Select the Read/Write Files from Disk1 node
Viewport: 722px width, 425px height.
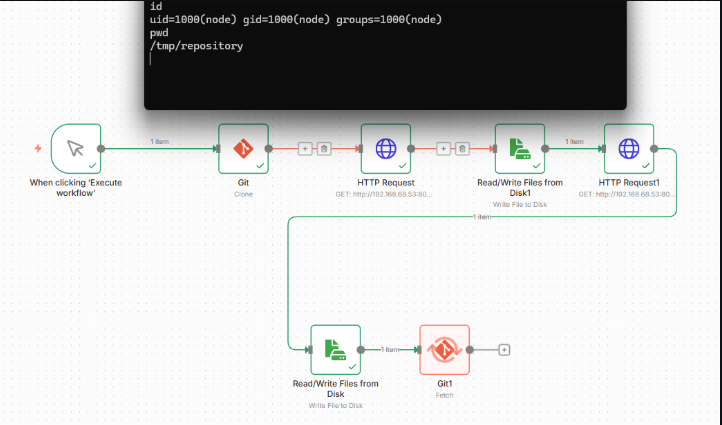point(520,149)
